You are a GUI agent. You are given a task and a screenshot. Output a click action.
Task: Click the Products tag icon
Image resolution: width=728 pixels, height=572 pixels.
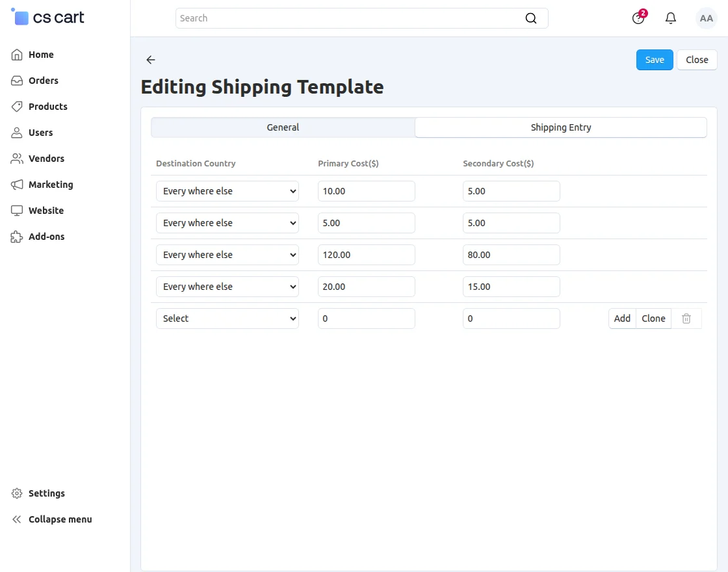point(17,107)
